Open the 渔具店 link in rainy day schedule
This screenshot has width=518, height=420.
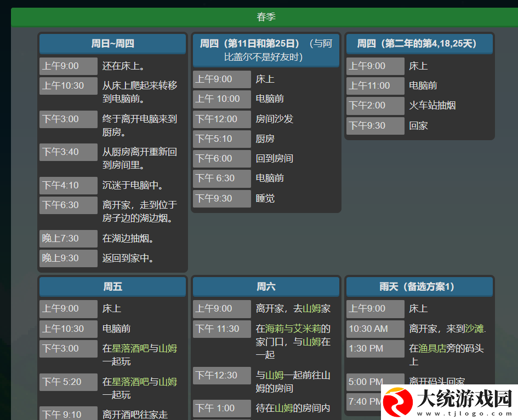(x=432, y=348)
